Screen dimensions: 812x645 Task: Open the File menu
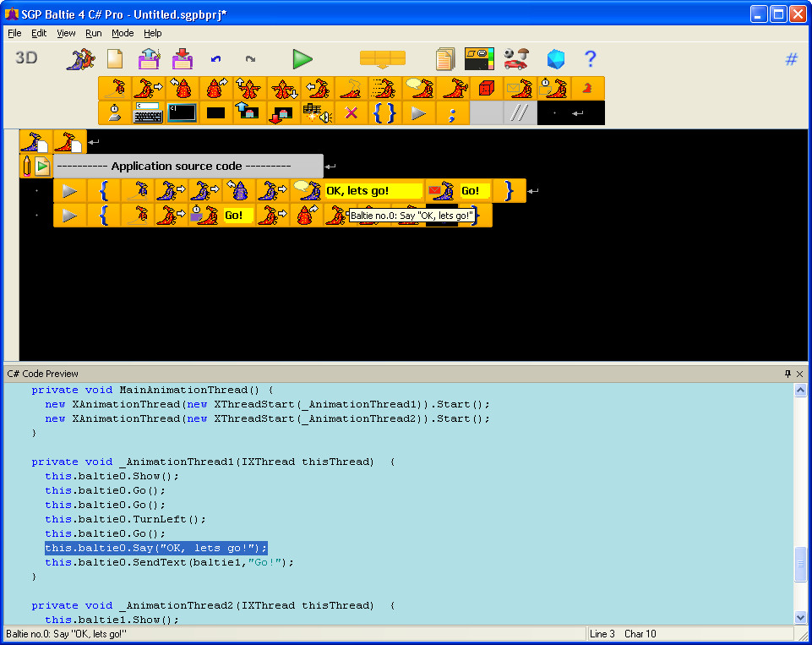[14, 33]
